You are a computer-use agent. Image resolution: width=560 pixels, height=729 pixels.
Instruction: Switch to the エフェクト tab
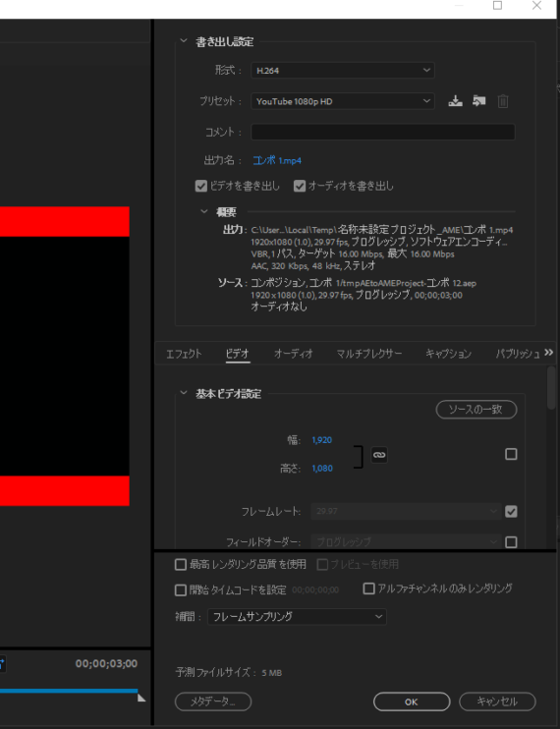click(x=184, y=354)
